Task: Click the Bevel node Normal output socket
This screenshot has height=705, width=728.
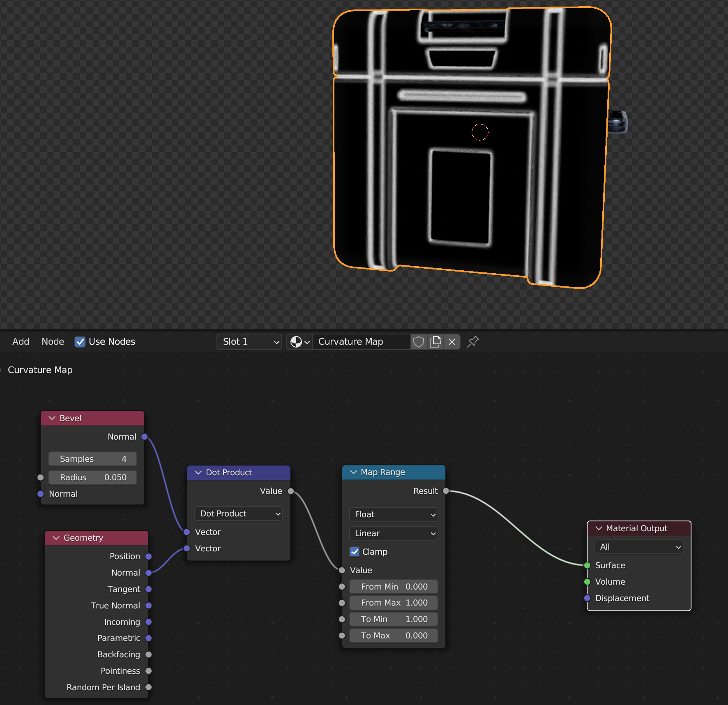Action: pyautogui.click(x=145, y=437)
